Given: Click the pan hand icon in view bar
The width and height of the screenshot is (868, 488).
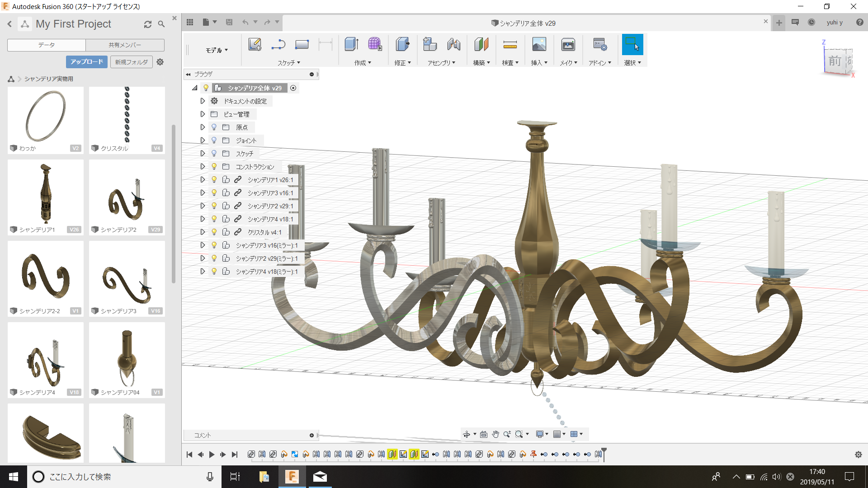Looking at the screenshot, I should (495, 434).
